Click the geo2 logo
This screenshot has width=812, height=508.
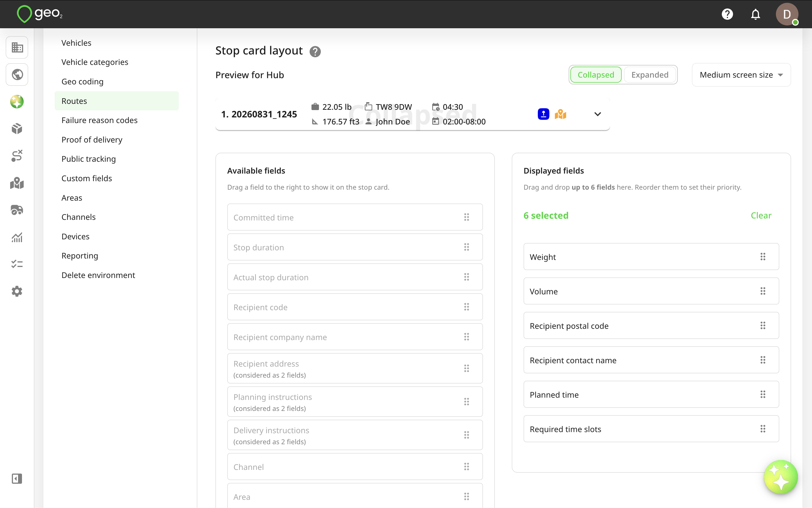(x=39, y=14)
